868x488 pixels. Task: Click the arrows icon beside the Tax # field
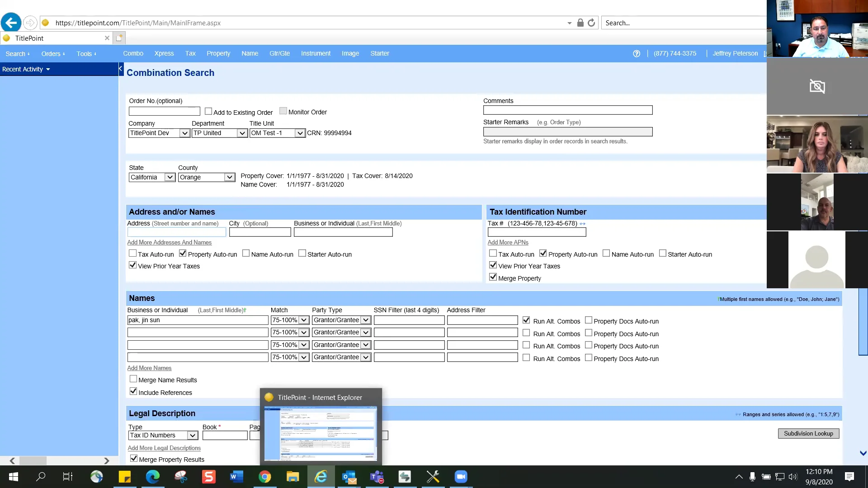pyautogui.click(x=583, y=224)
